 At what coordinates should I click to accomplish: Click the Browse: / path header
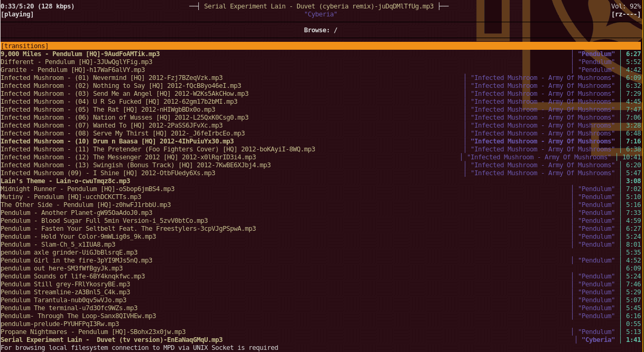click(320, 30)
